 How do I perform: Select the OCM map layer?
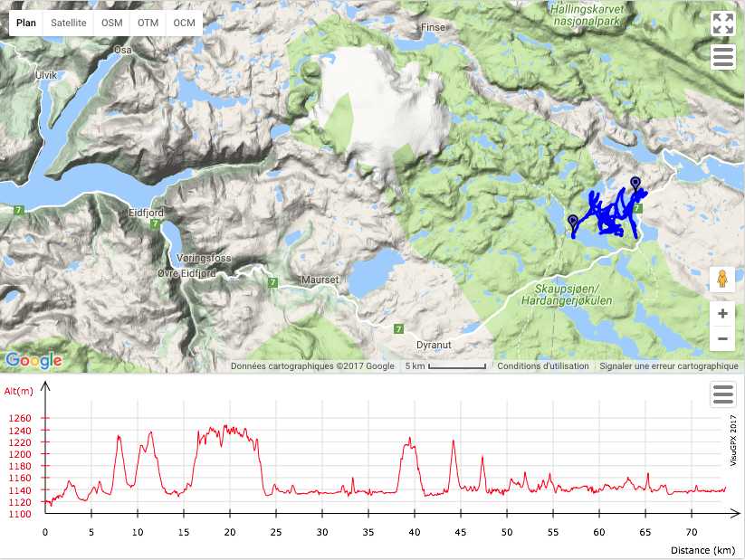coord(184,23)
